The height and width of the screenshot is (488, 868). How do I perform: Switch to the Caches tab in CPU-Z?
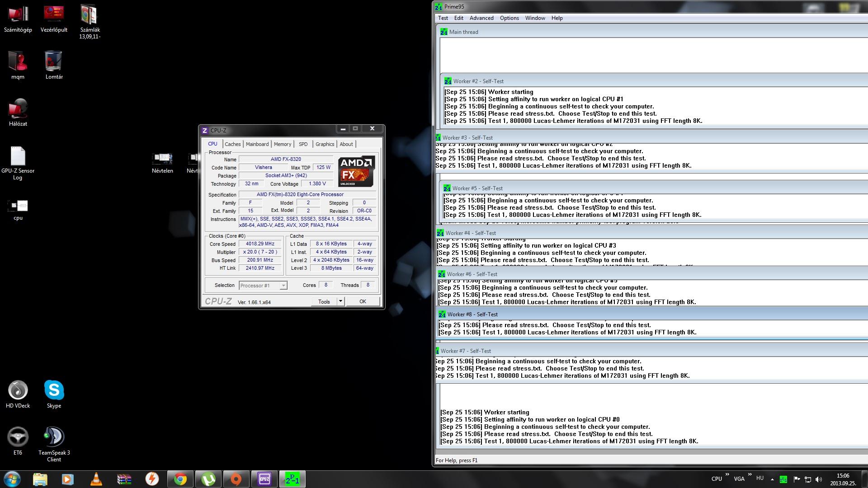click(232, 144)
